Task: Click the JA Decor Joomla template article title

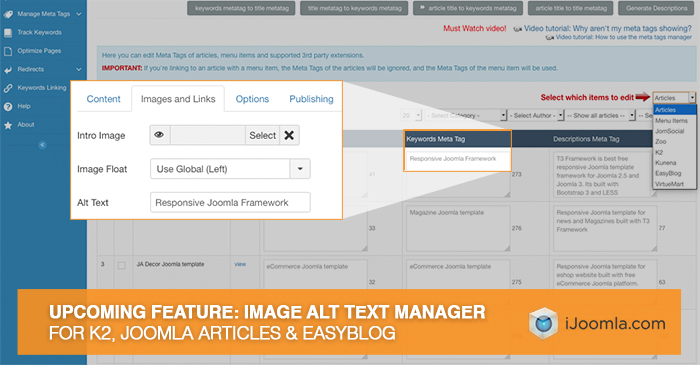Action: 171,264
